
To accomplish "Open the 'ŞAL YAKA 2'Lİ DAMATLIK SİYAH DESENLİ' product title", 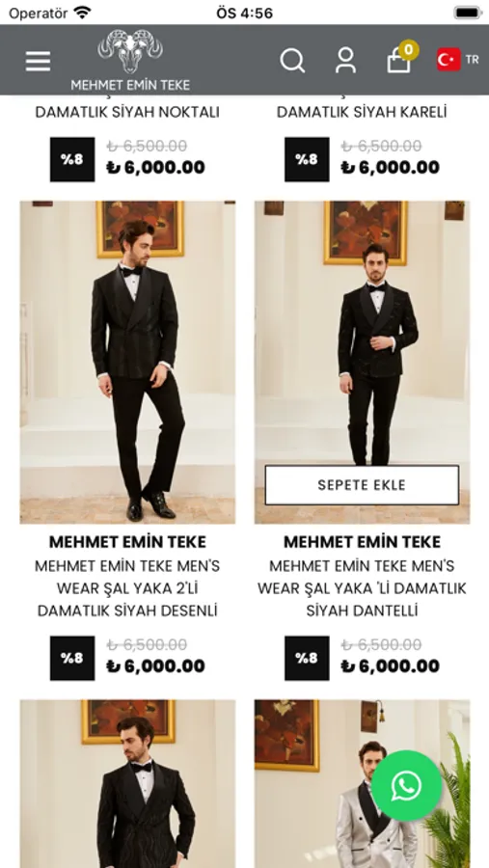I will 127,588.
